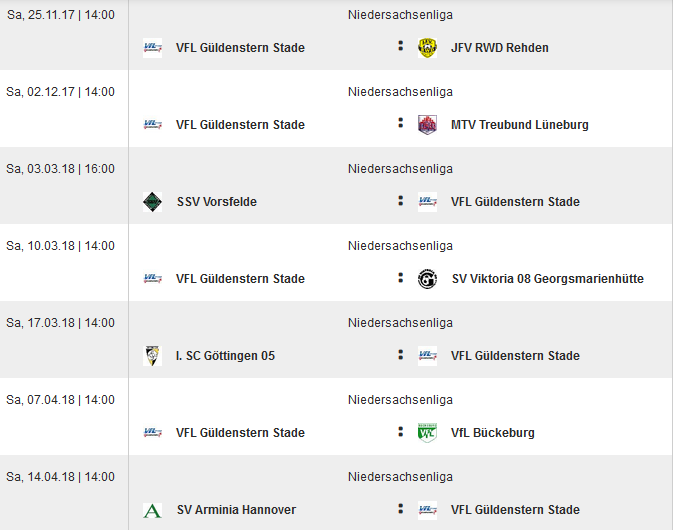Screen dimensions: 673x530
Task: Open the SSV Vorsfelde team page
Action: 217,202
